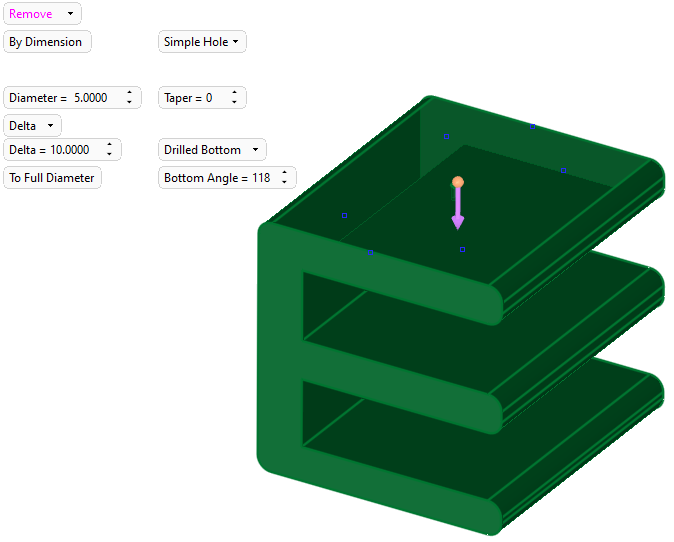
Task: Increase Bottom Angle with up arrow
Action: click(x=284, y=173)
